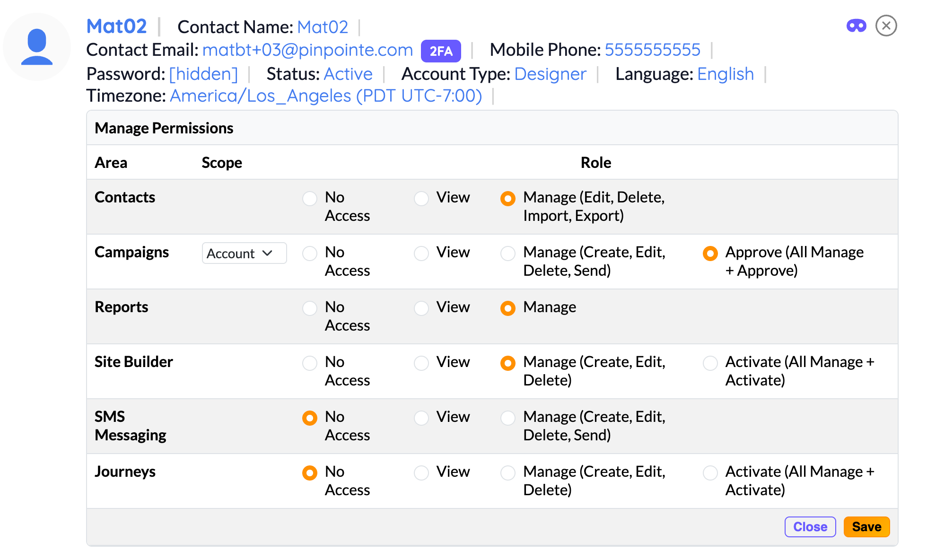Click the user avatar icon
The image size is (927, 560).
point(37,47)
